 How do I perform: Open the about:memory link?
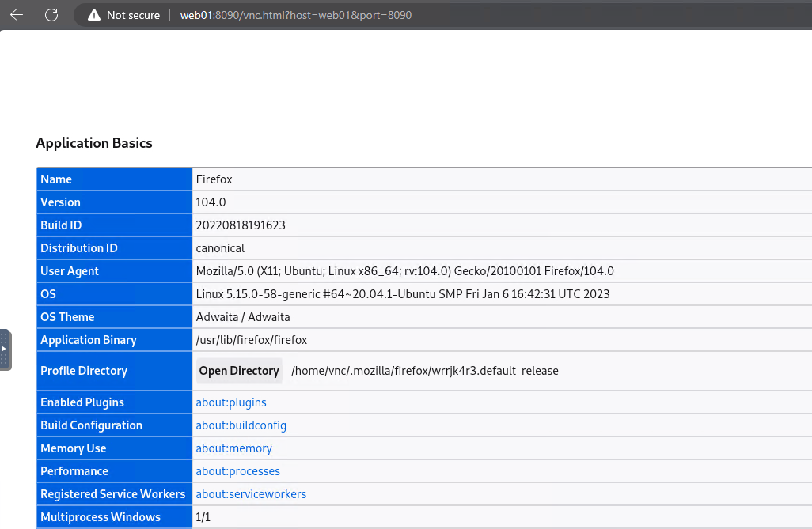[x=233, y=448]
